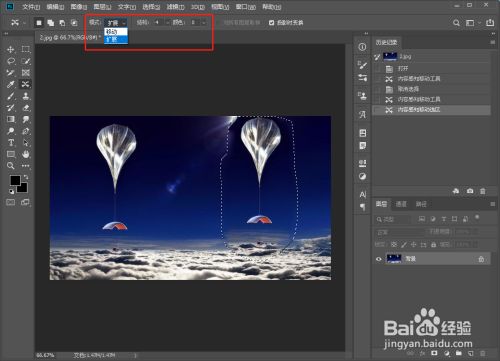Select the Lasso tool
Screen dimensions: 500x361
11,61
